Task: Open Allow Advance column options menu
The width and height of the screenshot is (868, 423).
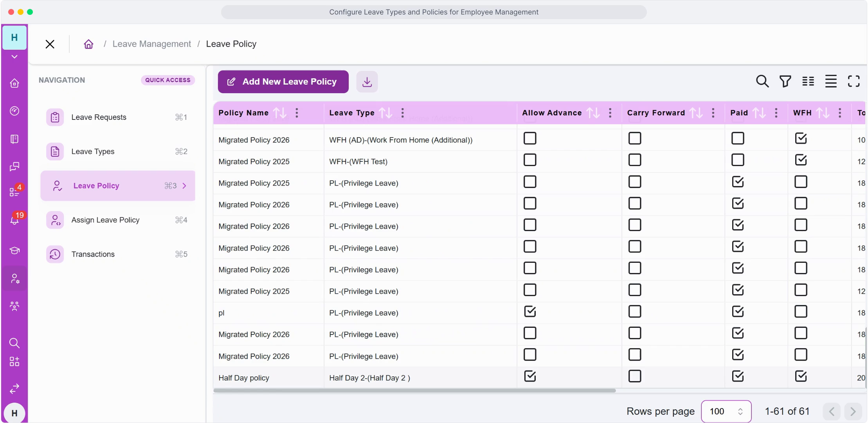Action: click(610, 113)
